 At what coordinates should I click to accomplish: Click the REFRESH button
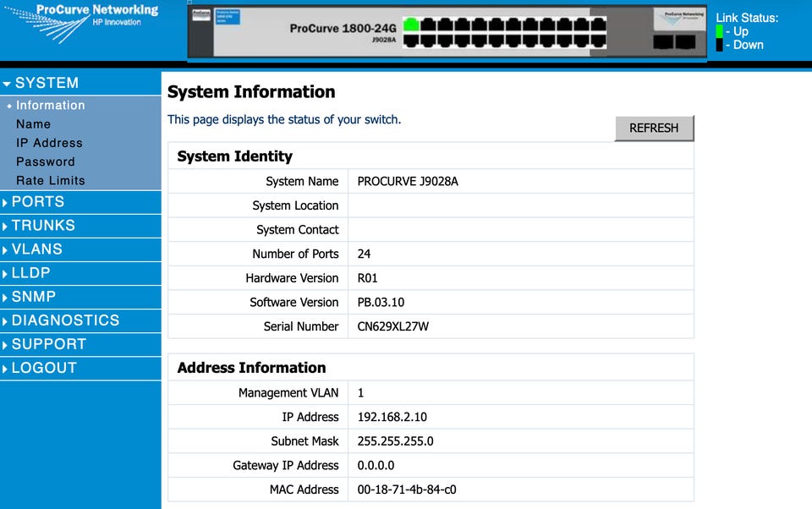(x=654, y=128)
